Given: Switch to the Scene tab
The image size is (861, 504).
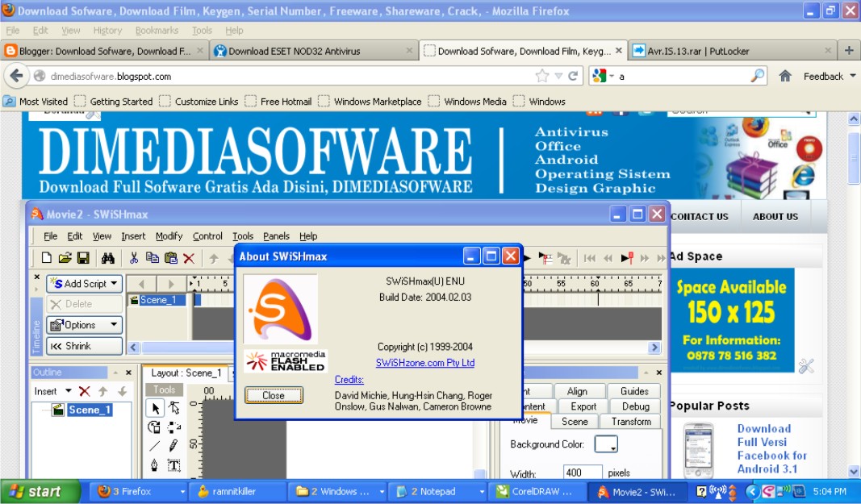Looking at the screenshot, I should coord(575,421).
